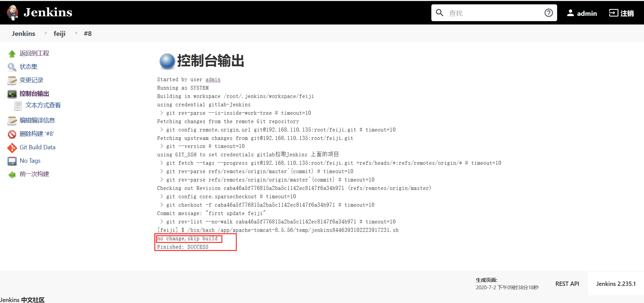644x303 pixels.
Task: Click 'Finished: SUCCESS' console line
Action: 183,247
